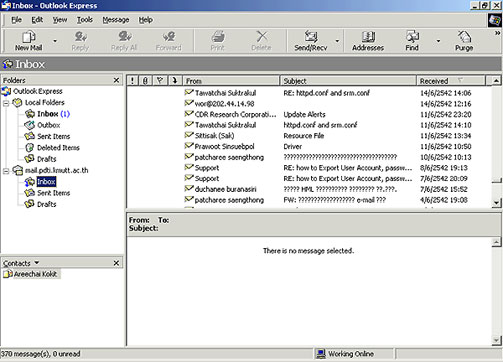Select Local Folders Inbox (1) folder
The image size is (503, 362).
[x=54, y=114]
